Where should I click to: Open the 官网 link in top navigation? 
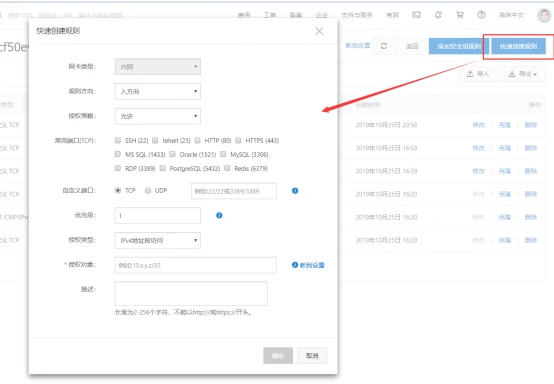pos(393,15)
